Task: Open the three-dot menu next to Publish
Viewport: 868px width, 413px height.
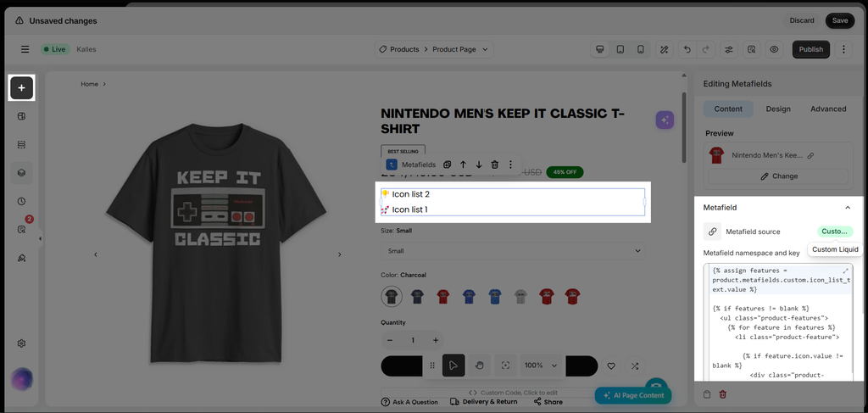Action: (x=843, y=49)
